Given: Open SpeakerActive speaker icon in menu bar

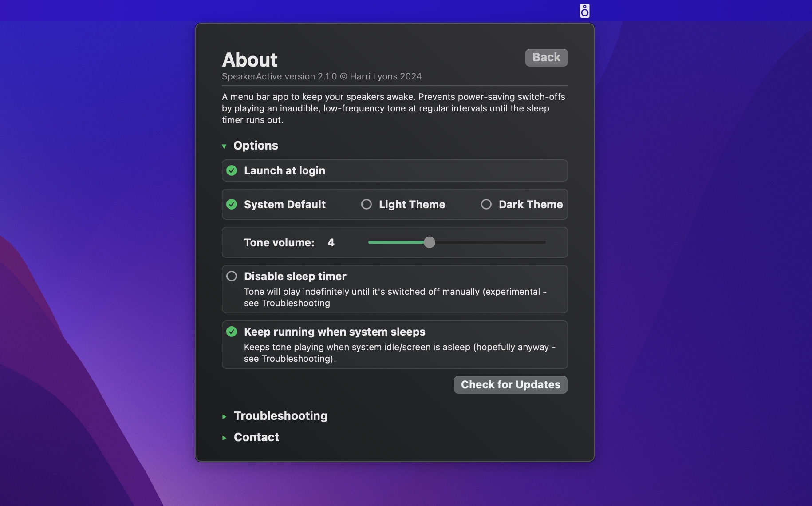Looking at the screenshot, I should [584, 11].
